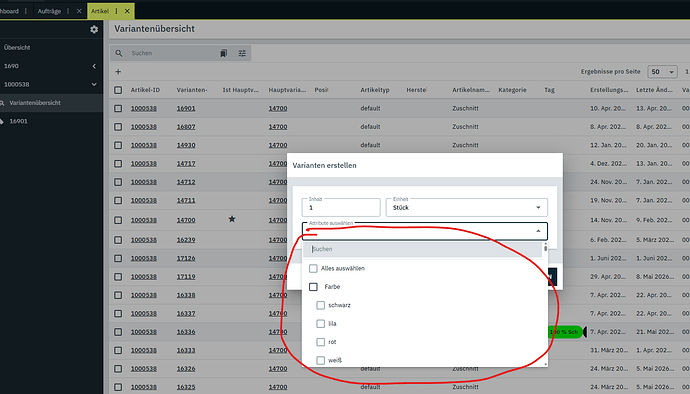Image resolution: width=690 pixels, height=394 pixels.
Task: Check the lila color option
Action: coord(321,324)
